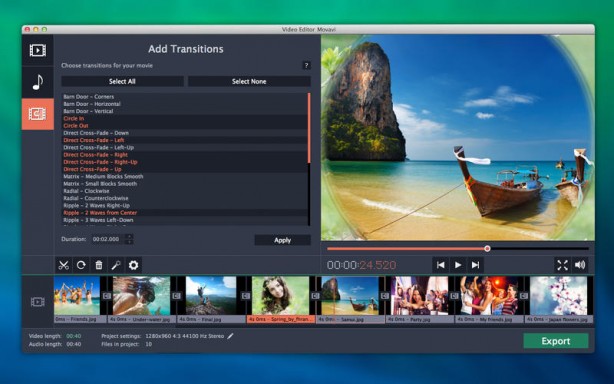Click the rotate clip icon
The width and height of the screenshot is (614, 384).
pyautogui.click(x=81, y=265)
